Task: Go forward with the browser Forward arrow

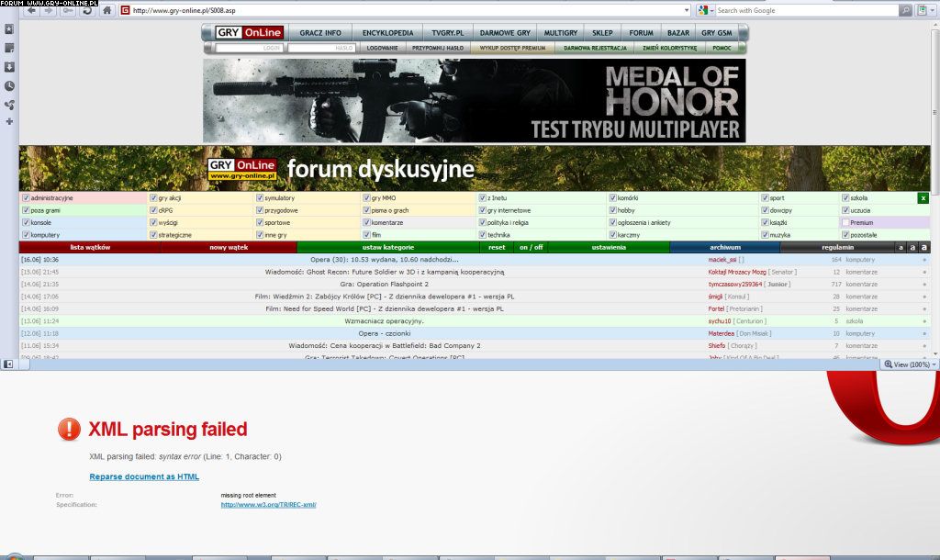Action: click(x=50, y=10)
